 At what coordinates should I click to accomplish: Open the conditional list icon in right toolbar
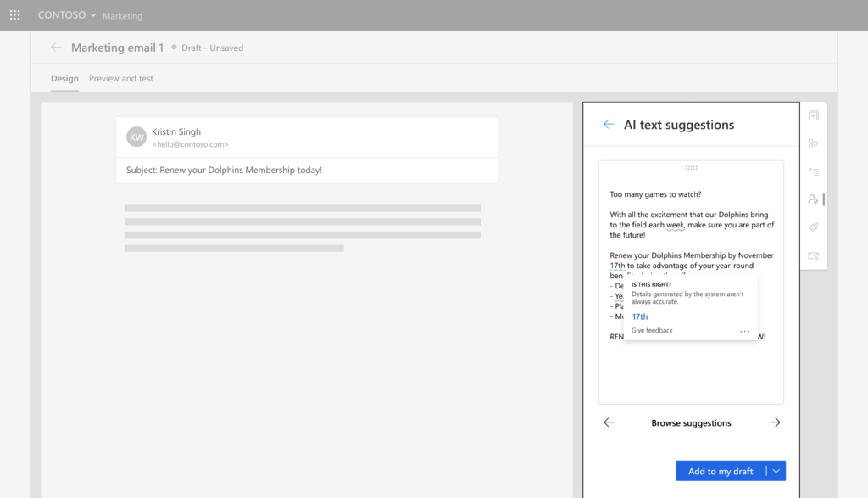pyautogui.click(x=813, y=171)
